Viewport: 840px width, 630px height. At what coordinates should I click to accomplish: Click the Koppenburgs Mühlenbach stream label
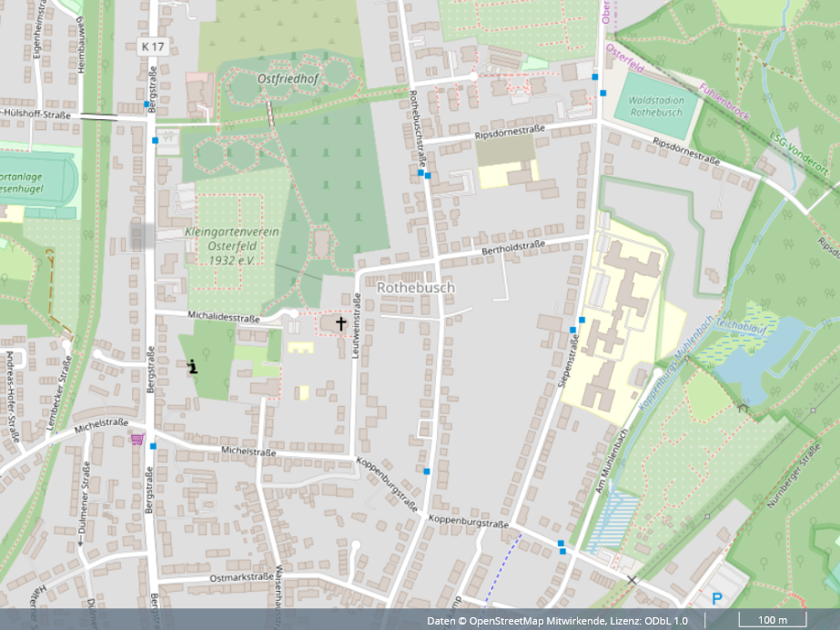point(676,362)
